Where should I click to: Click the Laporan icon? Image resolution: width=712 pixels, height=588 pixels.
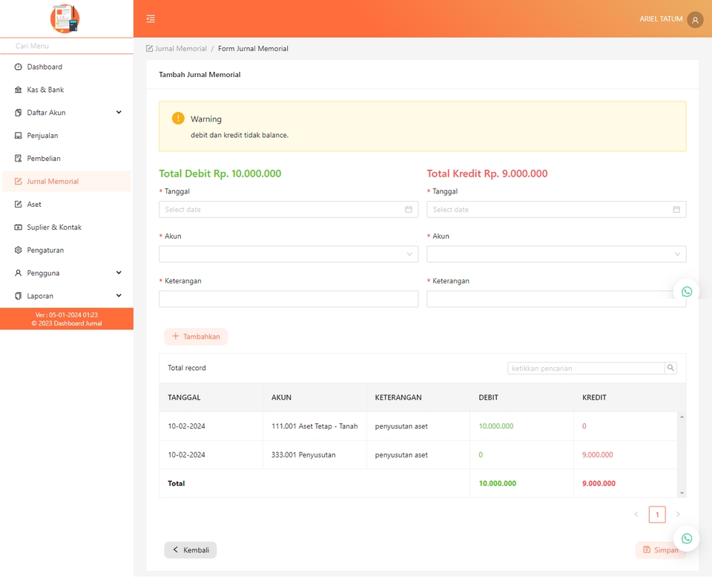(x=18, y=296)
